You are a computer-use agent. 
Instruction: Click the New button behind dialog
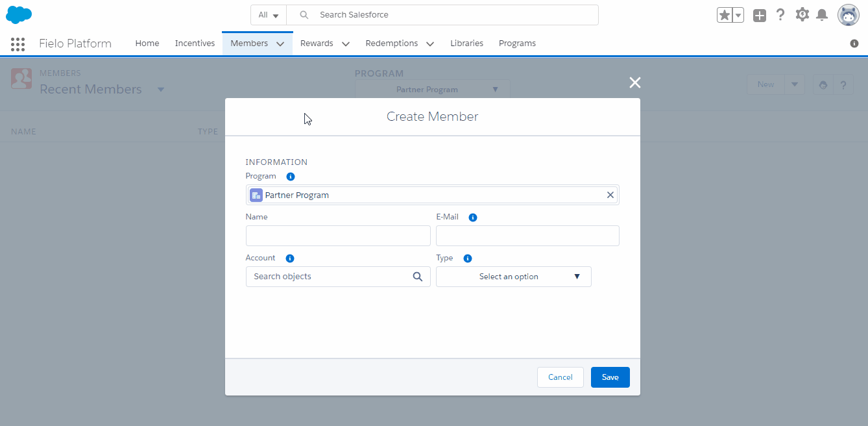click(x=766, y=84)
